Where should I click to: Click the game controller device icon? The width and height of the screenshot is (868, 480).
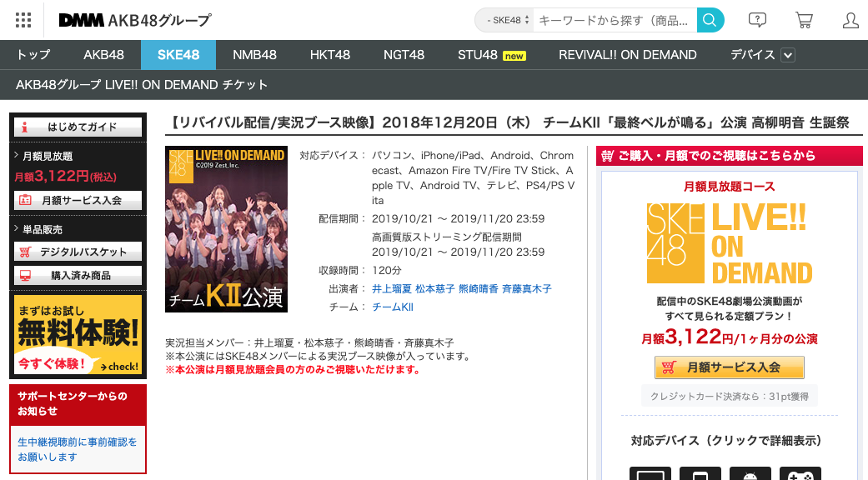pos(800,473)
